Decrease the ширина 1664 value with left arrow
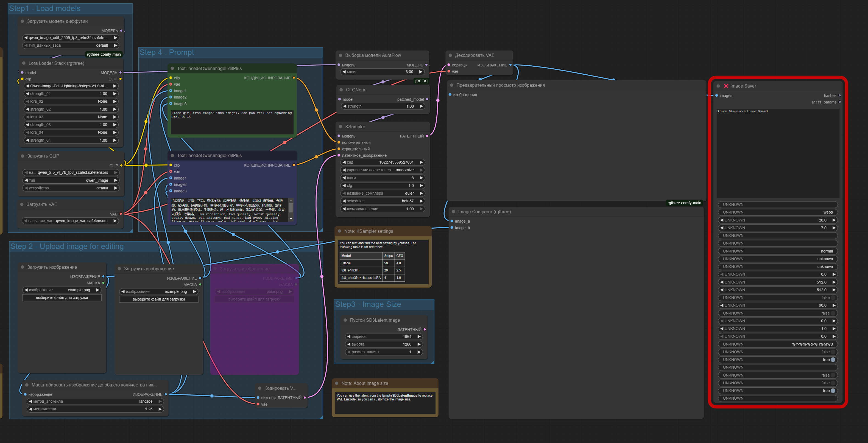The image size is (868, 443). 349,337
